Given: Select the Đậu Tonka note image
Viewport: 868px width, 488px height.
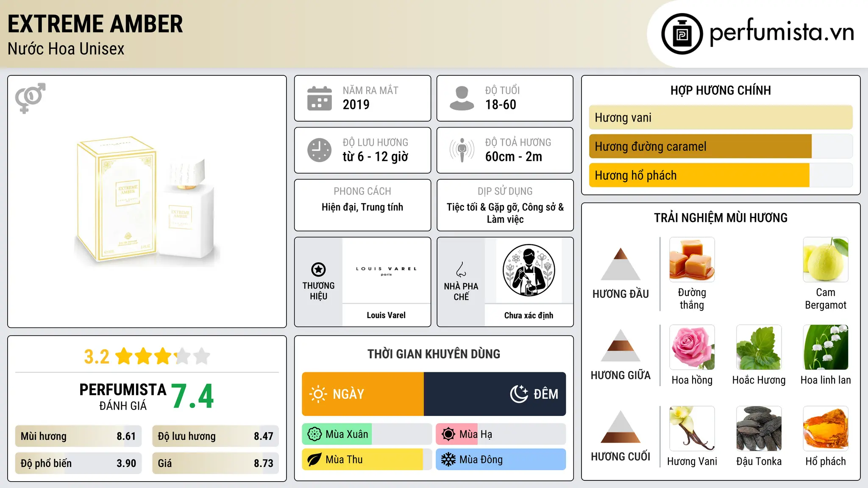Looking at the screenshot, I should point(759,429).
